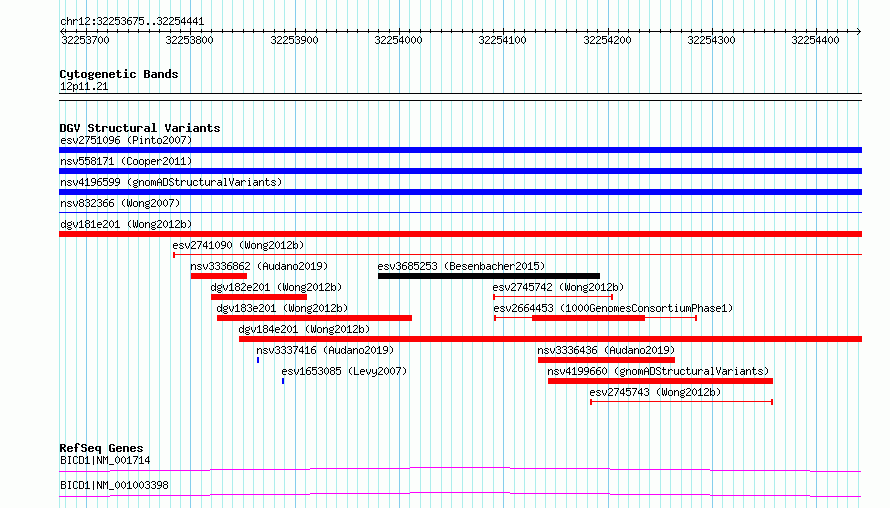Viewport: 890px width, 508px height.
Task: Select red bar under nsv3336862
Action: point(219,276)
